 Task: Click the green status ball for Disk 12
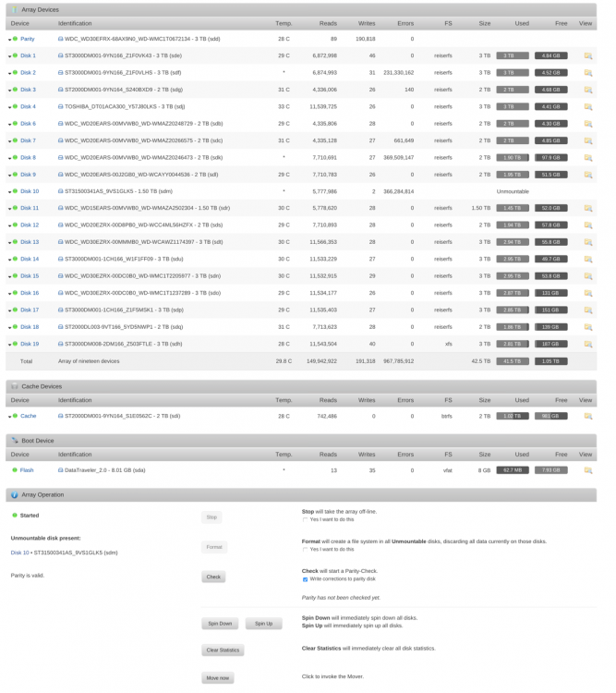coord(15,225)
